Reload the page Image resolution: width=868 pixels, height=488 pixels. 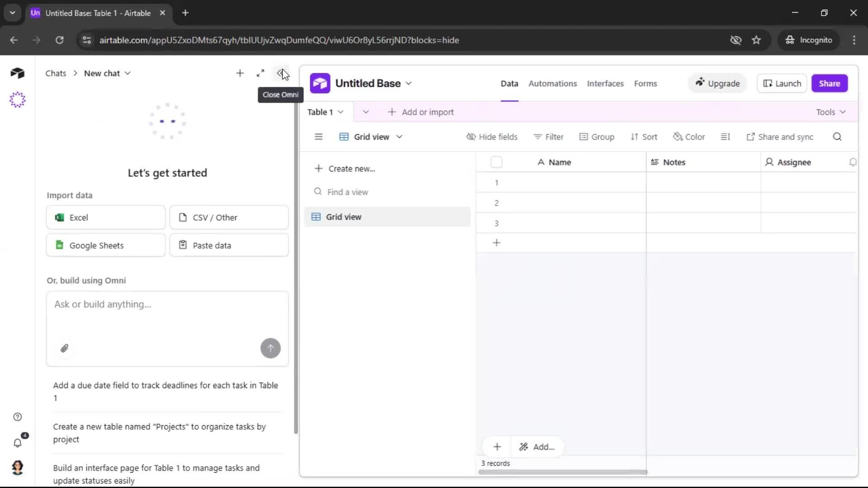(59, 40)
